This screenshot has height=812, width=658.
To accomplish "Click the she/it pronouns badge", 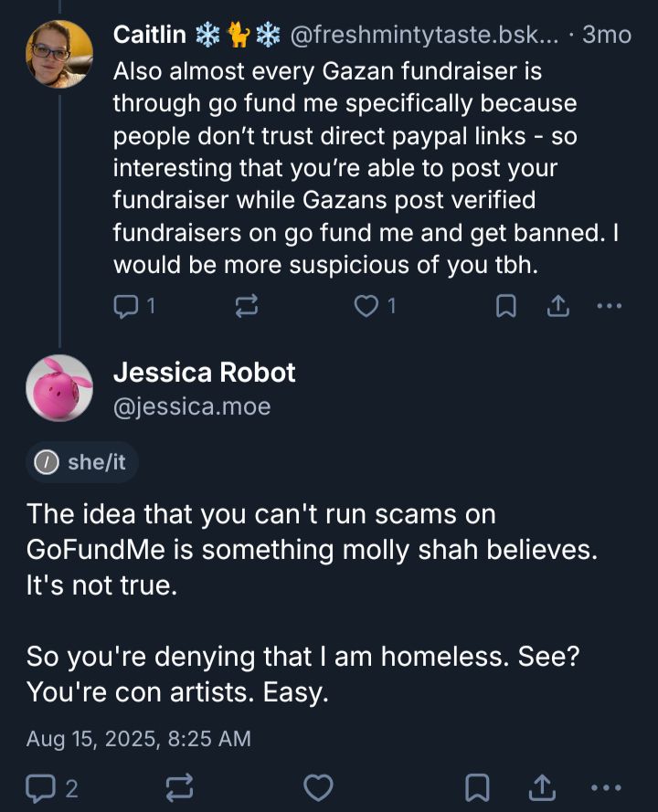I will point(82,462).
